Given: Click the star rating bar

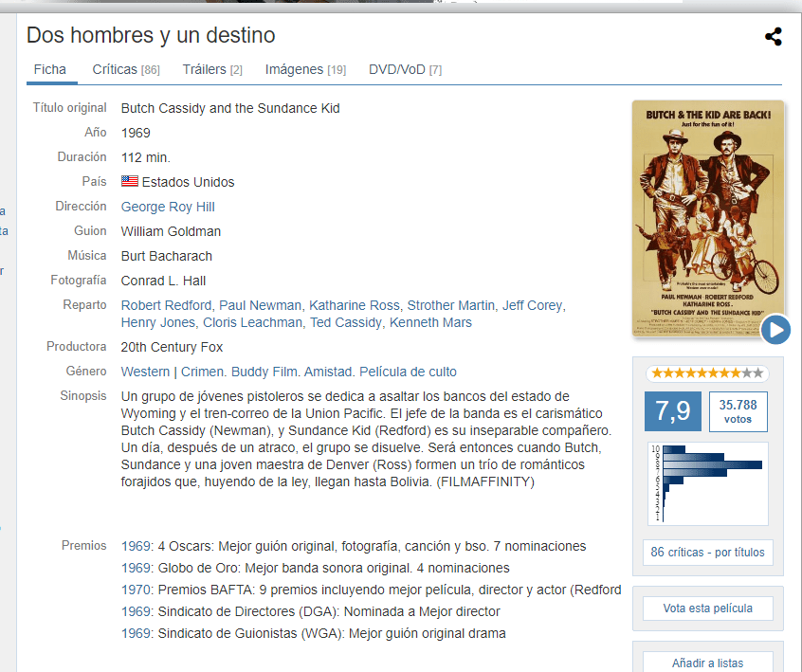Looking at the screenshot, I should [707, 373].
